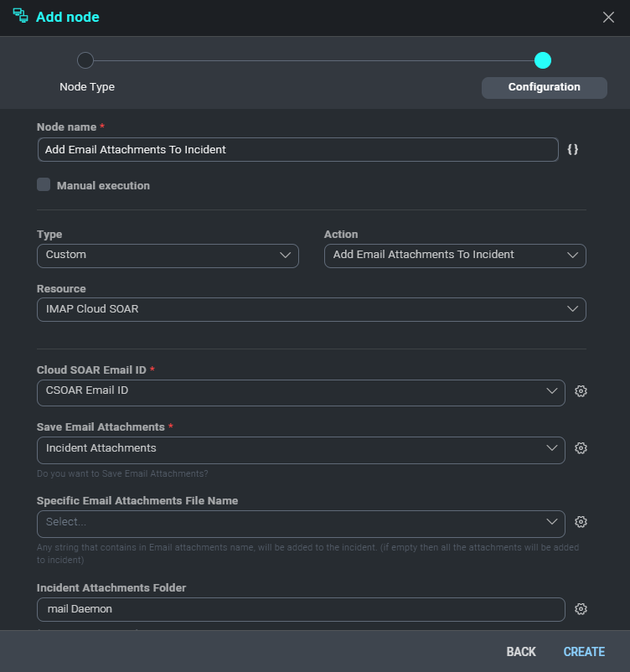The image size is (630, 672).
Task: Select the Configuration step tab
Action: (x=544, y=87)
